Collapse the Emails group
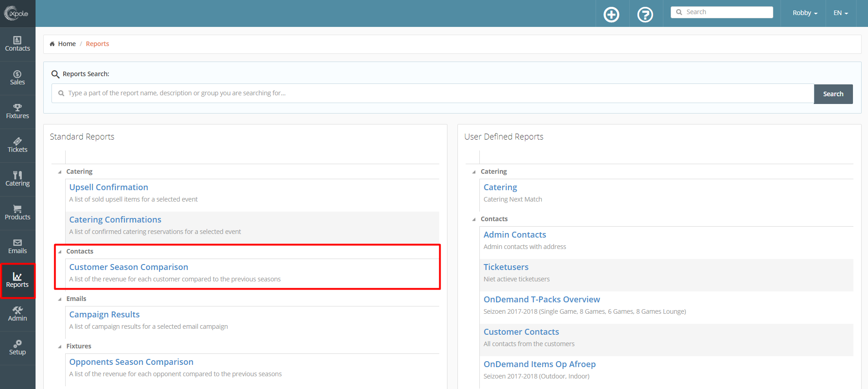The height and width of the screenshot is (389, 868). point(60,299)
